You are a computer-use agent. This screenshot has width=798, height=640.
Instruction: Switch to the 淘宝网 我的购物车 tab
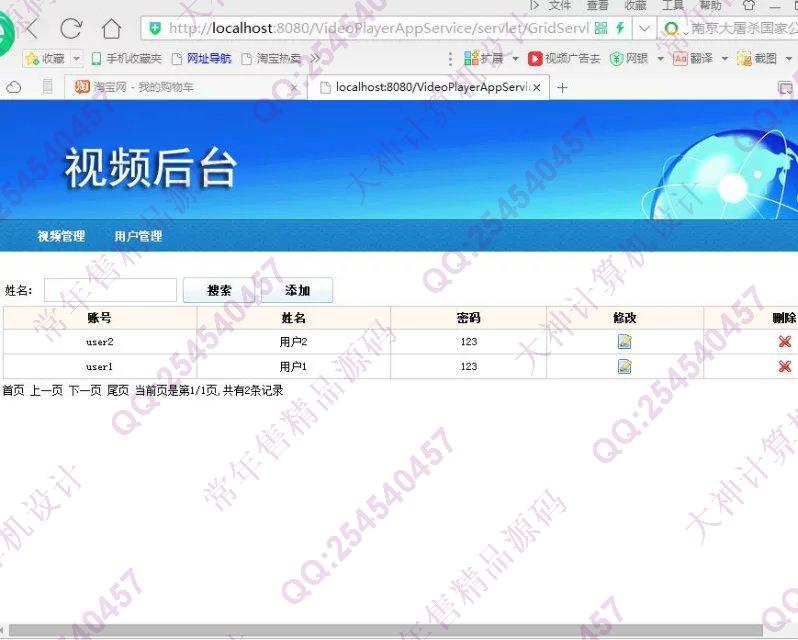point(186,87)
